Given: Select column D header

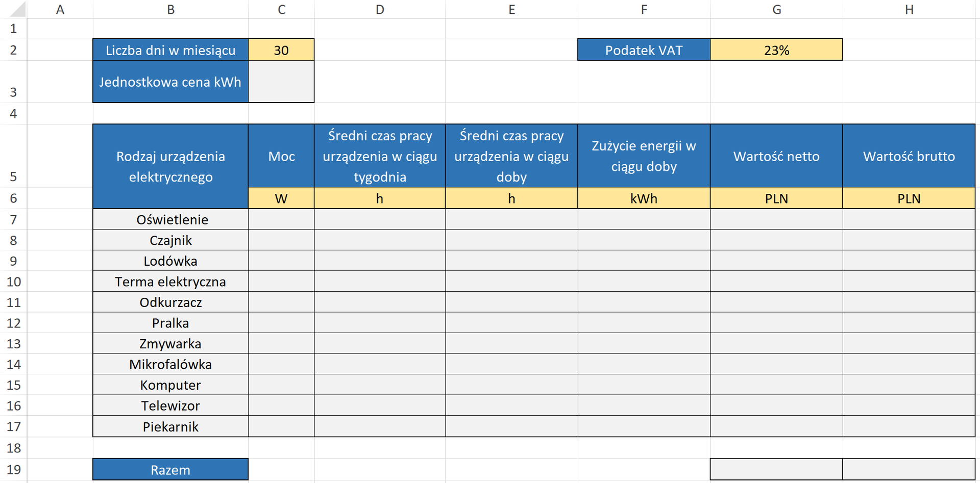Looking at the screenshot, I should [x=380, y=9].
